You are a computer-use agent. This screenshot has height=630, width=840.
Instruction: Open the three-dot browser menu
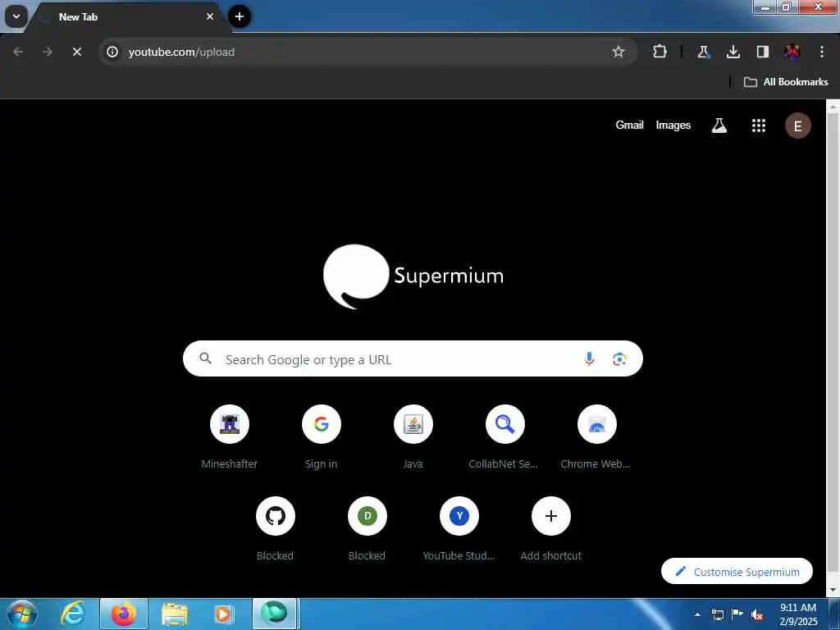822,52
